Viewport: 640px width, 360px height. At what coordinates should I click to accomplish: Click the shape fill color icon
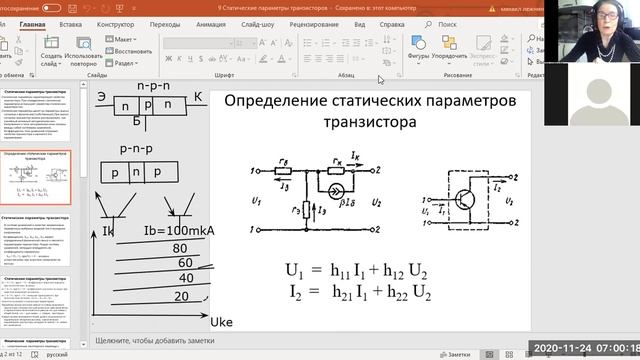click(505, 39)
